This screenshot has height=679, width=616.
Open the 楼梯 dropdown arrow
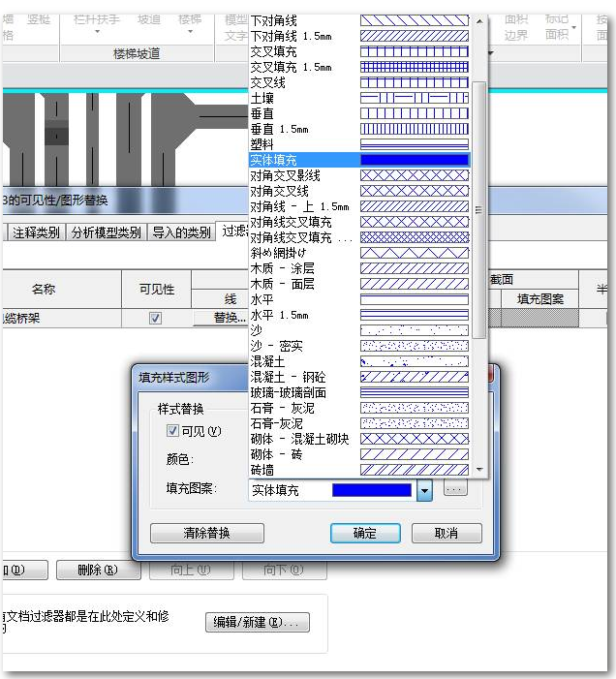tap(190, 32)
